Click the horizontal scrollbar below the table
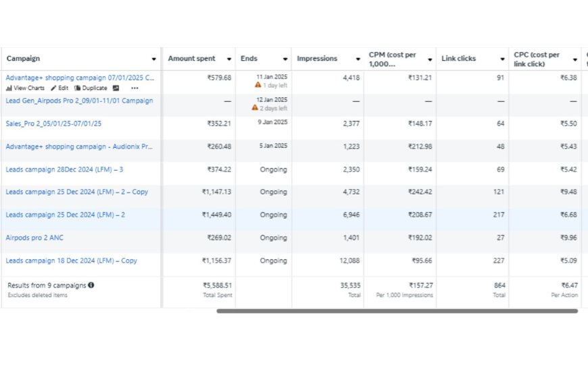Viewport: 588px width, 378px height. pyautogui.click(x=397, y=311)
